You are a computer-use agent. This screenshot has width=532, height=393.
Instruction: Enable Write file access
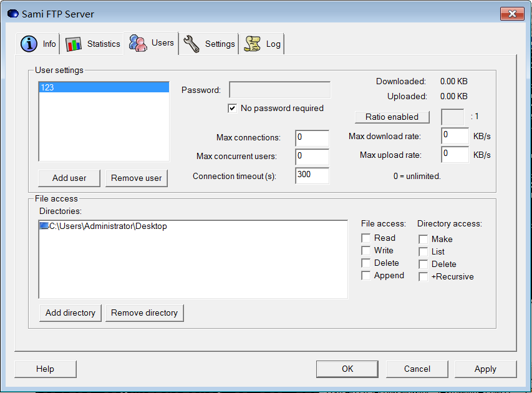365,251
